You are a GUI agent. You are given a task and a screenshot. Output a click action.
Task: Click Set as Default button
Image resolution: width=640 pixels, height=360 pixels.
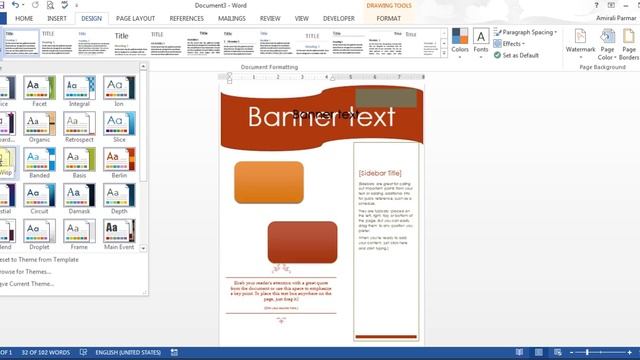tap(516, 55)
